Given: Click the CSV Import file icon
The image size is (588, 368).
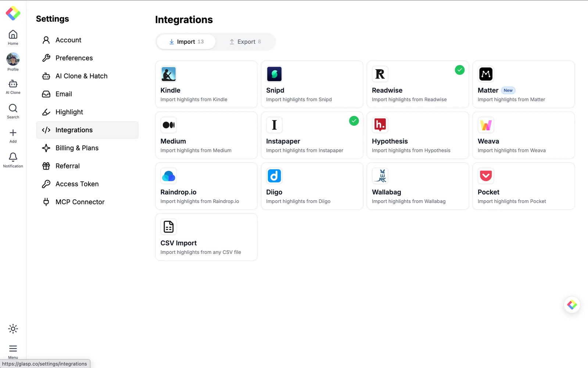Looking at the screenshot, I should [x=169, y=227].
